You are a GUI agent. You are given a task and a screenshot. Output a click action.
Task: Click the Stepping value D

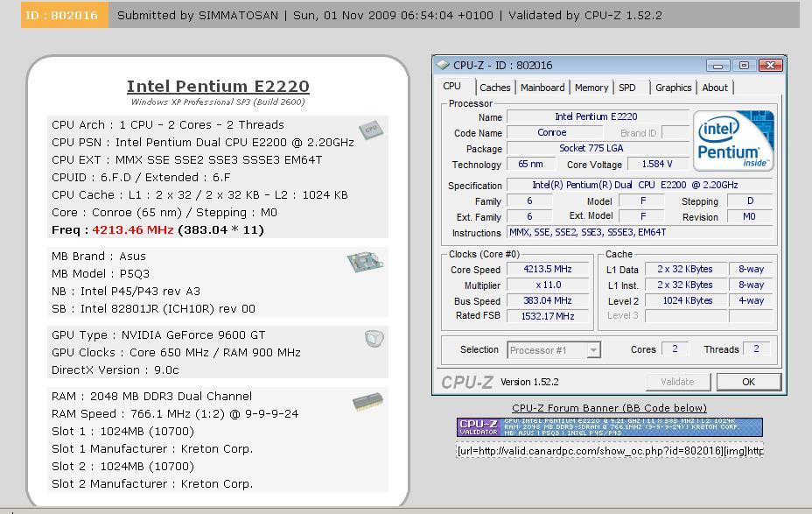point(749,201)
